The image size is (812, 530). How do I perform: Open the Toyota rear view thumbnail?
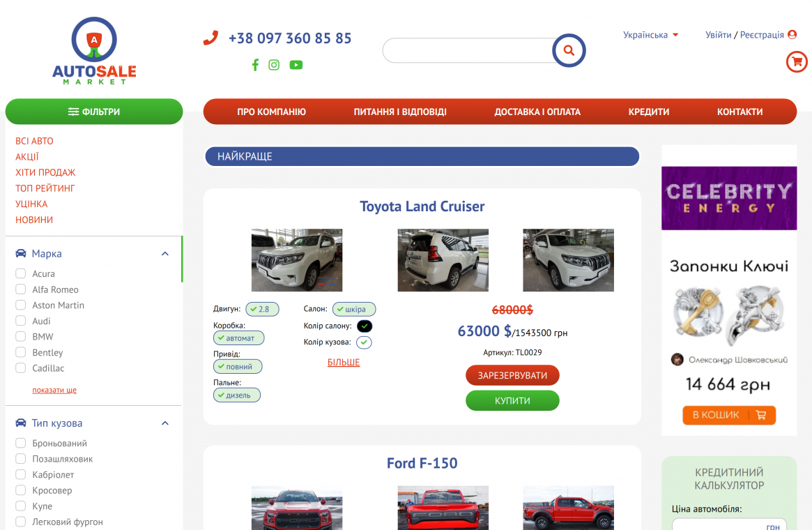pyautogui.click(x=443, y=260)
